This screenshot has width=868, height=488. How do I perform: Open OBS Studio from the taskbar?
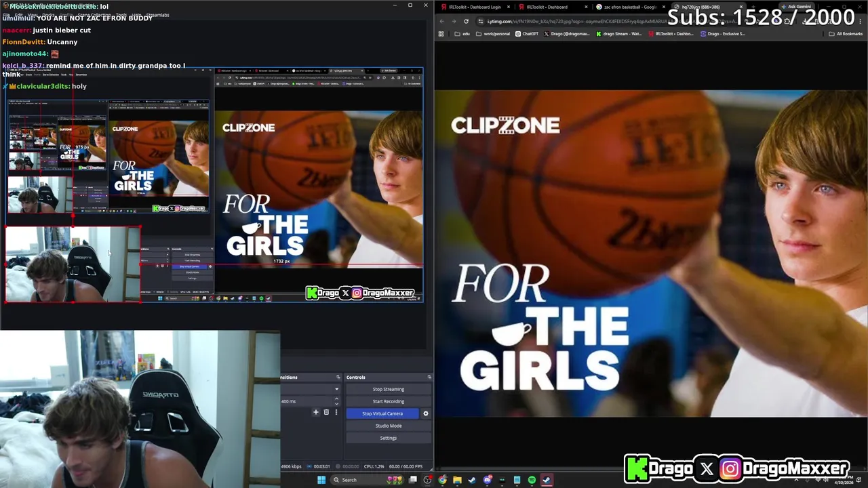427,480
